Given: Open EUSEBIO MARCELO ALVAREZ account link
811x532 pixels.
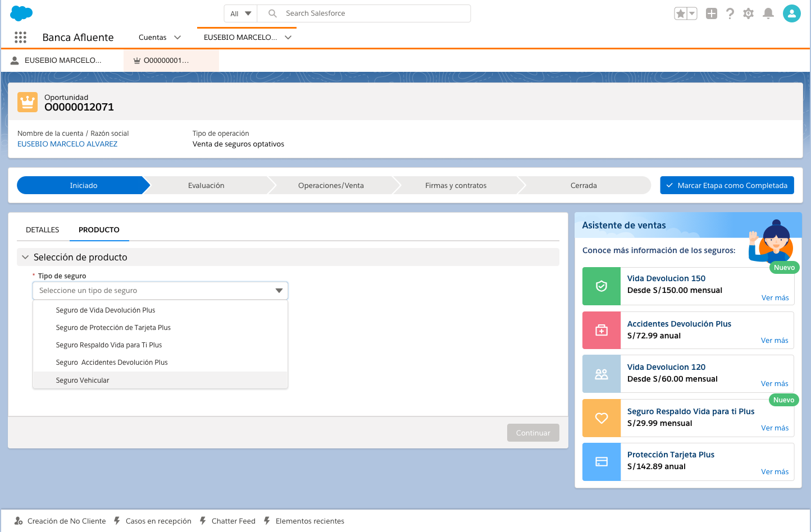Looking at the screenshot, I should [67, 144].
